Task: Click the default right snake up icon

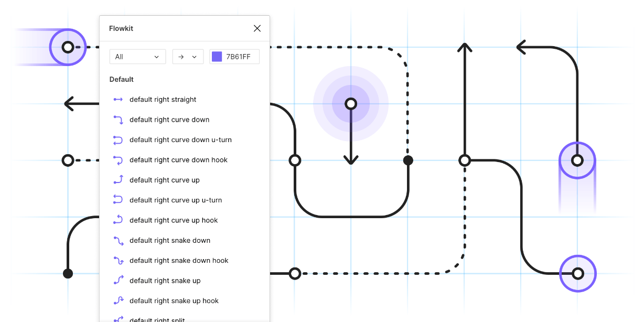Action: [x=118, y=281]
